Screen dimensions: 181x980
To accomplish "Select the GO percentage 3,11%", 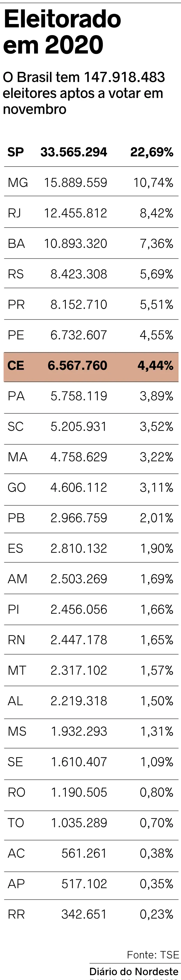I will point(156,487).
